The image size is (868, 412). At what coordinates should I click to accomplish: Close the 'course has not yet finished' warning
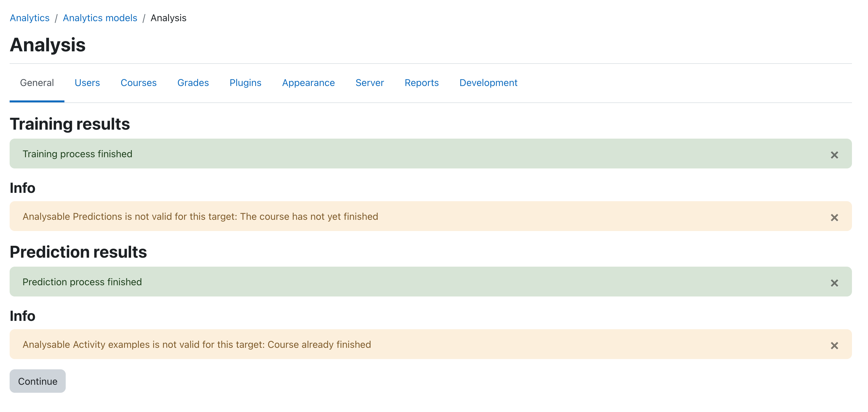coord(834,218)
